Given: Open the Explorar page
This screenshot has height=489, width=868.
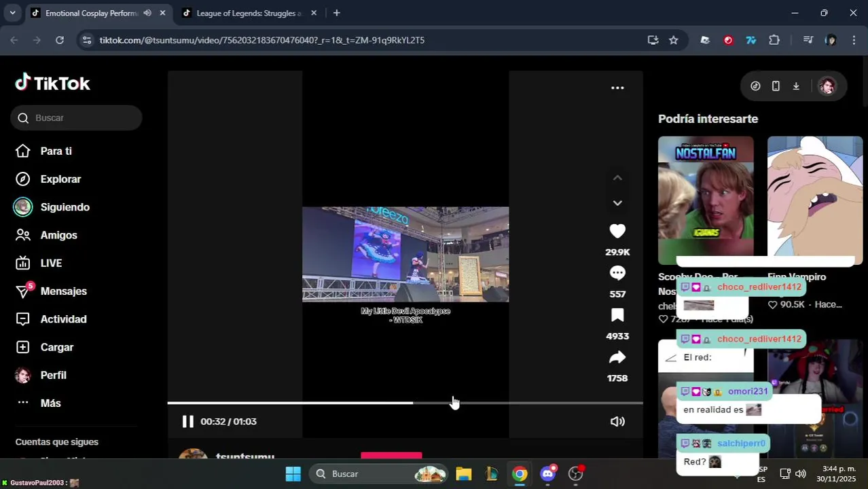Looking at the screenshot, I should (60, 179).
